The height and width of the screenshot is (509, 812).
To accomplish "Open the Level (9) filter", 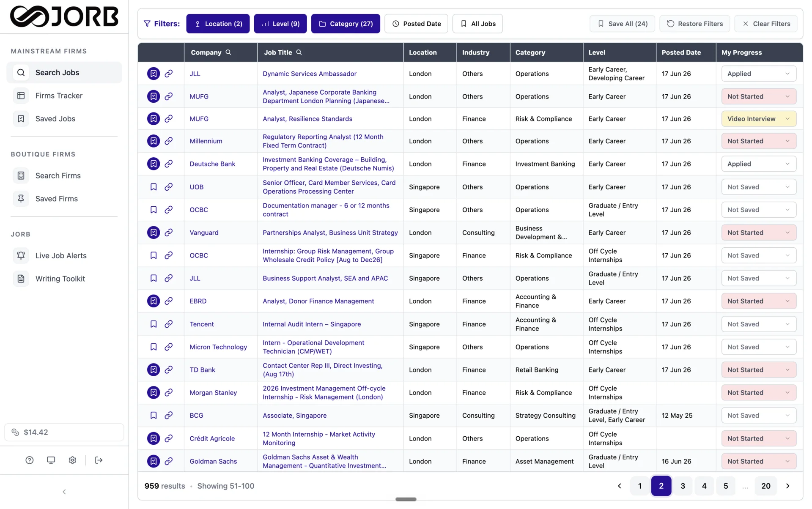I will click(x=280, y=24).
